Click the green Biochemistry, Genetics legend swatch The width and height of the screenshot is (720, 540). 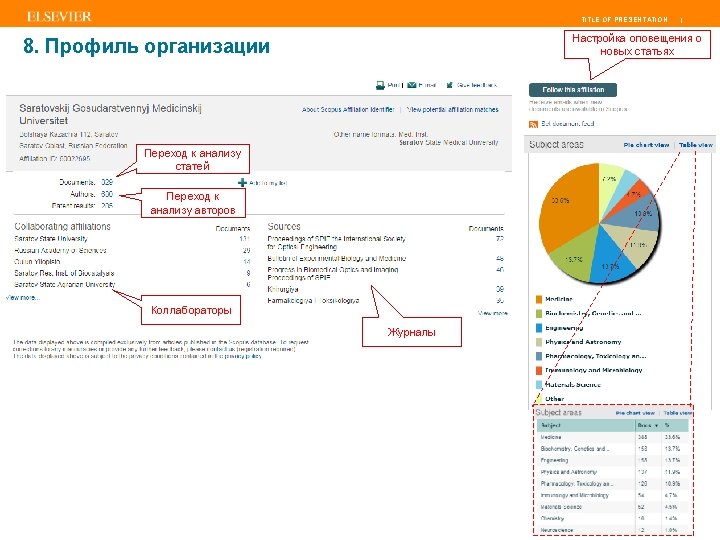539,314
